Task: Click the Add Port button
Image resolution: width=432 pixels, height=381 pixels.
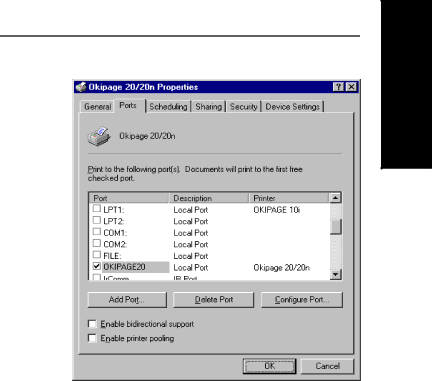Action: pos(127,300)
